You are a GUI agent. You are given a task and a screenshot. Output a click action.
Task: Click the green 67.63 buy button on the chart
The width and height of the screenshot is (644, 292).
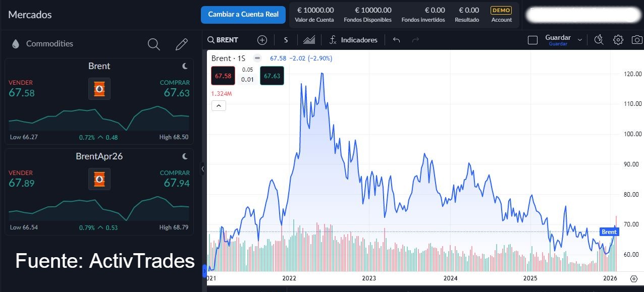click(272, 76)
